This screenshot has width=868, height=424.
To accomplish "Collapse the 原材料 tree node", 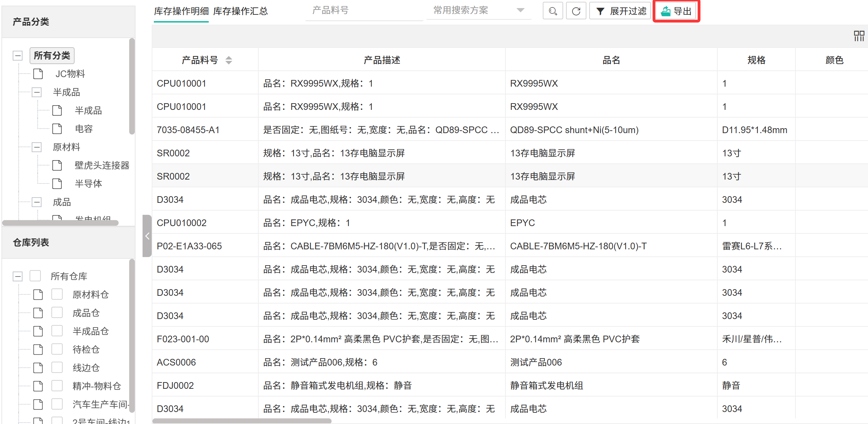I will pos(37,147).
